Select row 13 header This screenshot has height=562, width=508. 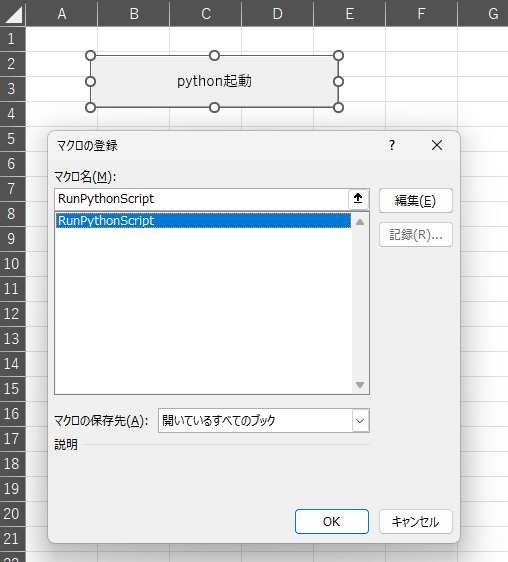13,339
